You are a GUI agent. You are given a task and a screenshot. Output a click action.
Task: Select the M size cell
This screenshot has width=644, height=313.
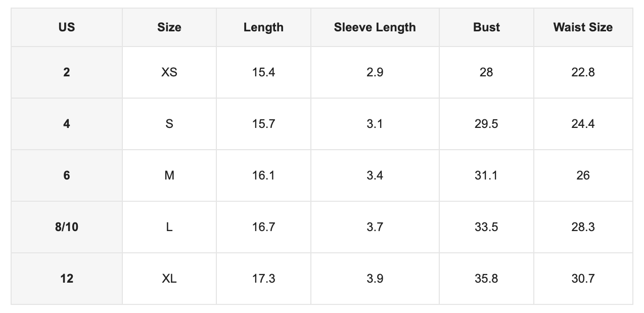point(169,175)
